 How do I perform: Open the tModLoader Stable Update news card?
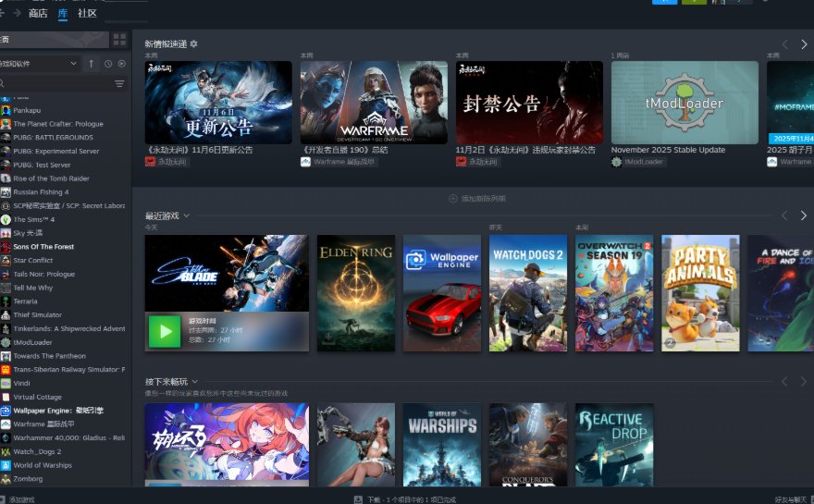tap(684, 103)
